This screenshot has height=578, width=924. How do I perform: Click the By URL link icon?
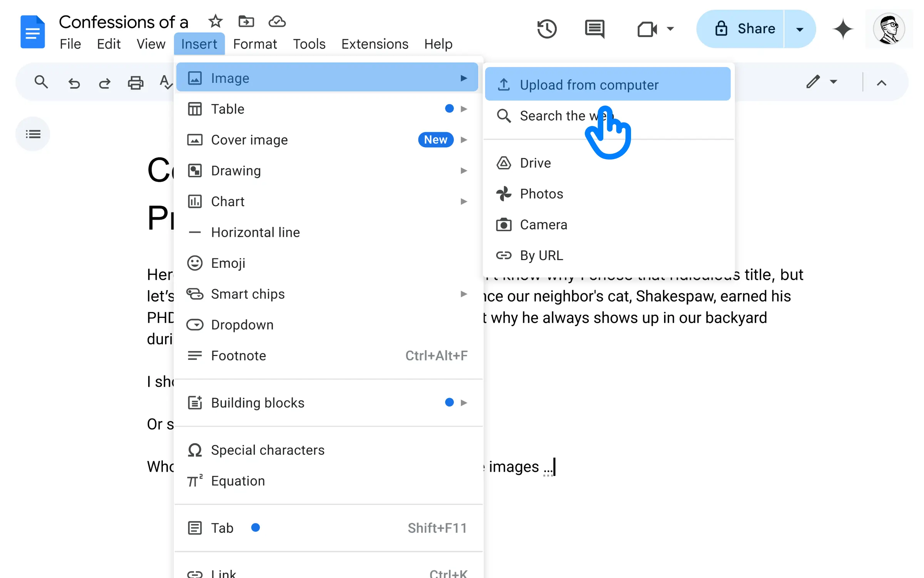(x=504, y=255)
